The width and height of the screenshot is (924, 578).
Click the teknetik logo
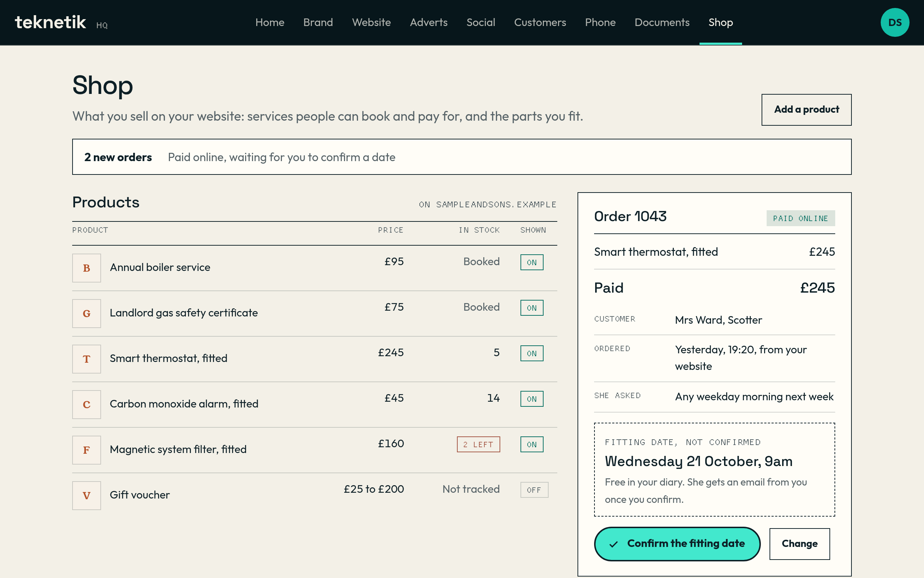click(51, 22)
